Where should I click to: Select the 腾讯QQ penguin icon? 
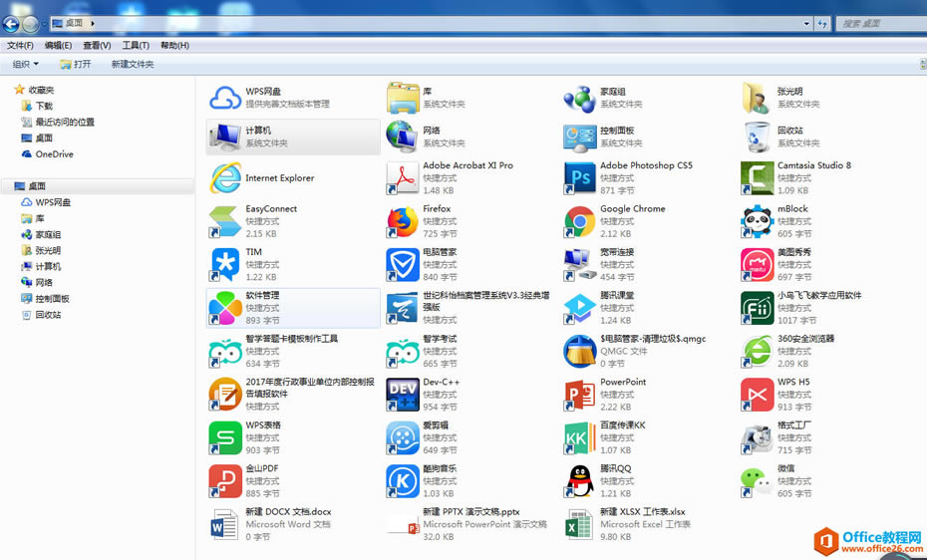(x=579, y=480)
